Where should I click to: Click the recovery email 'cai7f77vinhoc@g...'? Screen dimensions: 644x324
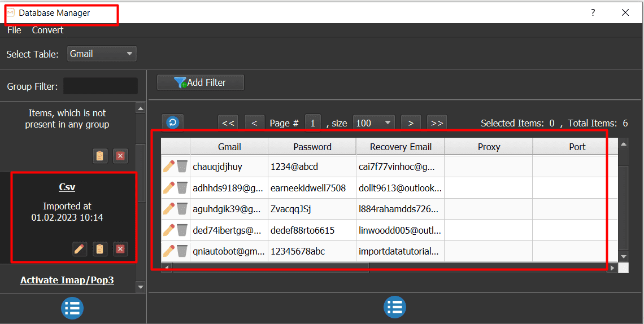click(400, 167)
